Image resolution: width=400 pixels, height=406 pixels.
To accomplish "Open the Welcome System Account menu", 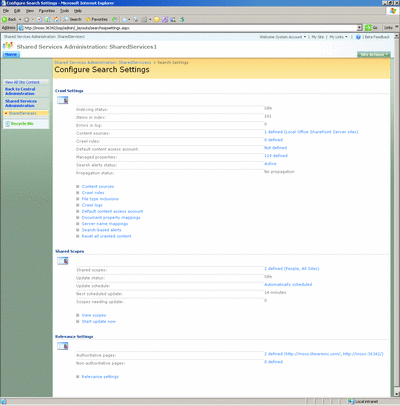I will coord(283,37).
